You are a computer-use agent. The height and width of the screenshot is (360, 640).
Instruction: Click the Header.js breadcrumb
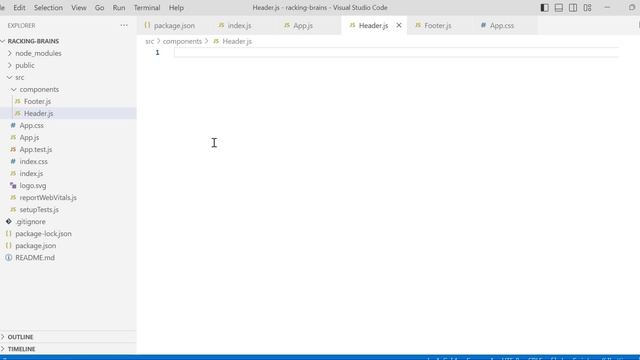(x=237, y=41)
